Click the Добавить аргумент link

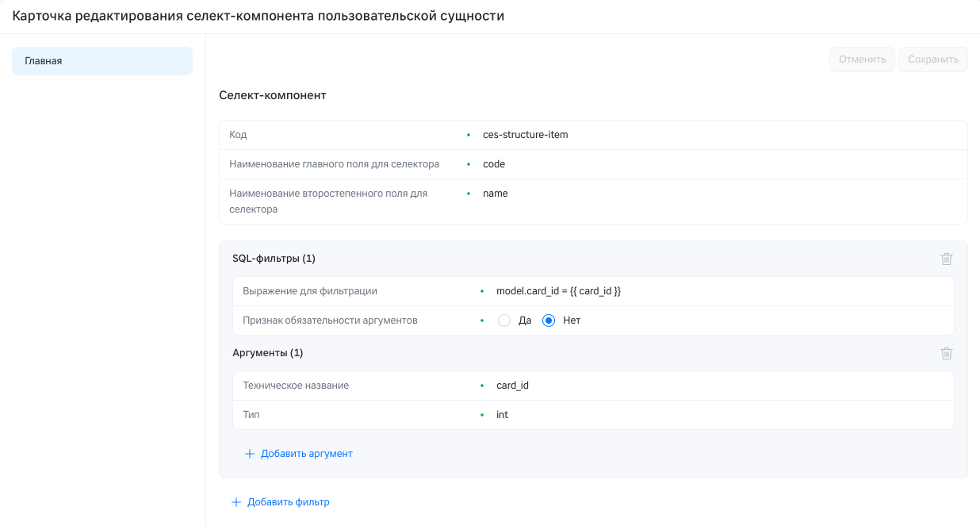pos(306,454)
